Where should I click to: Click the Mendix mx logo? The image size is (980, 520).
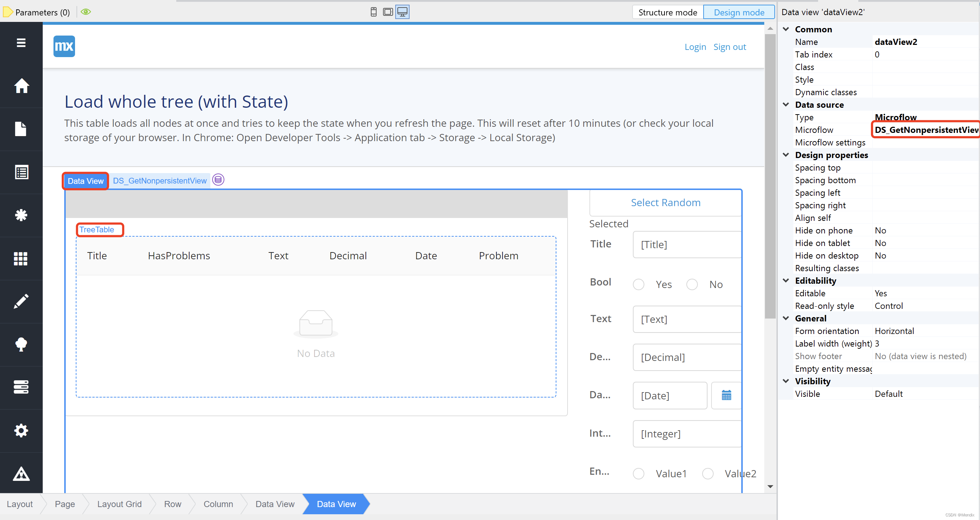pos(64,46)
